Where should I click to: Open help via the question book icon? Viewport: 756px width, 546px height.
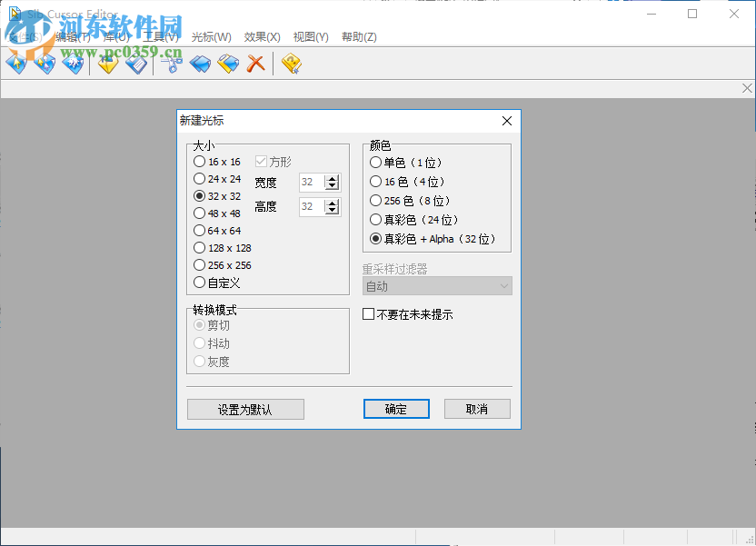click(x=293, y=64)
